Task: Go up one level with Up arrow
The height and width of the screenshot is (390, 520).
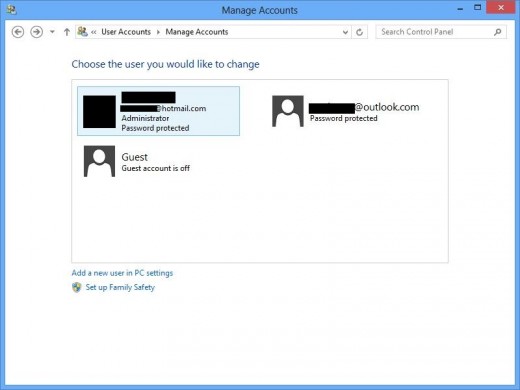Action: coord(67,32)
